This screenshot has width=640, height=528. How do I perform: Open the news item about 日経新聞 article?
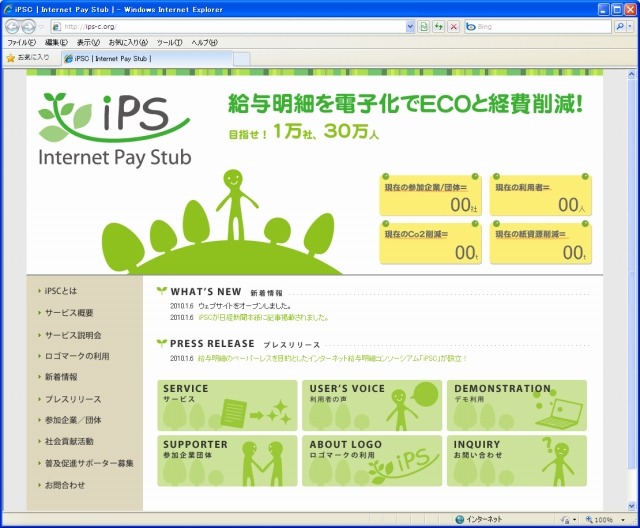point(263,317)
